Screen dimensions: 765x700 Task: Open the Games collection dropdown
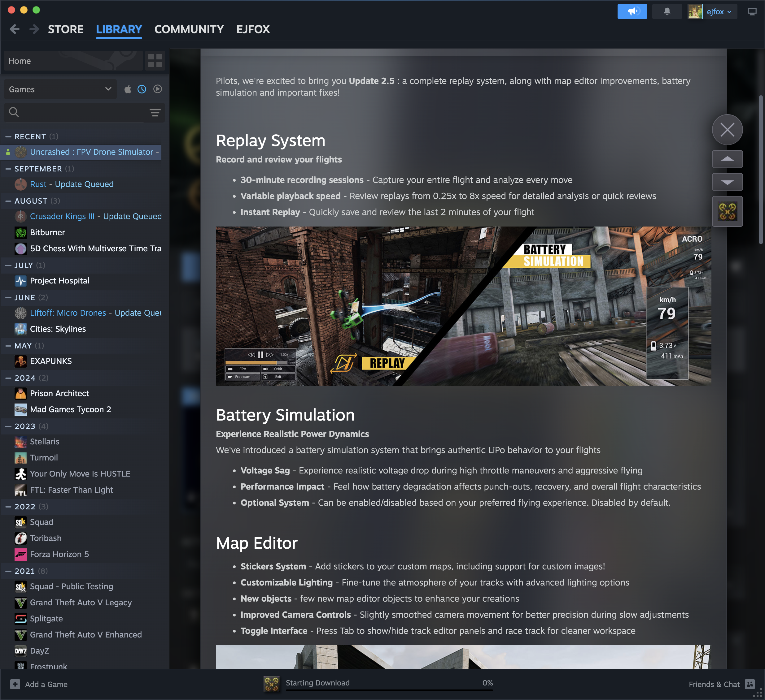[x=60, y=89]
